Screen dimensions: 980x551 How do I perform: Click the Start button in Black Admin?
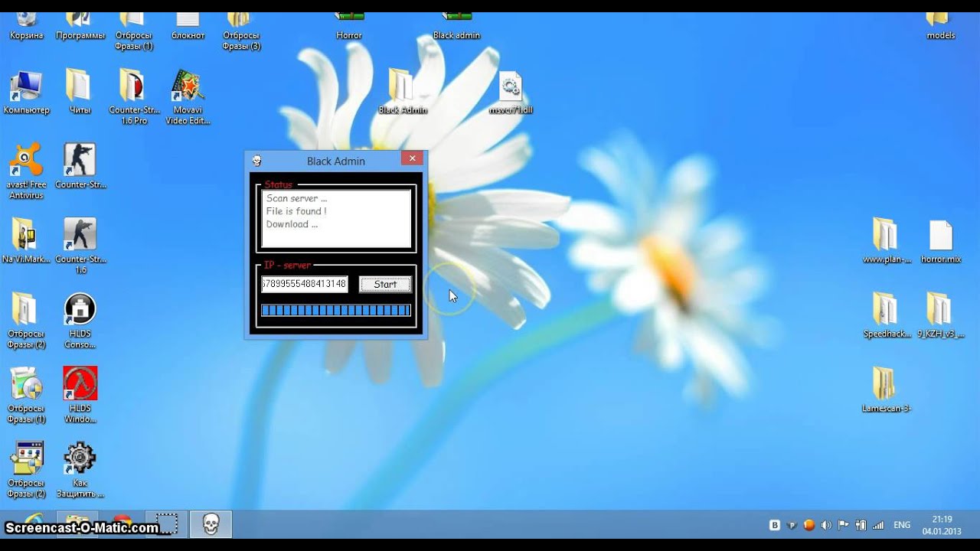[x=385, y=284]
